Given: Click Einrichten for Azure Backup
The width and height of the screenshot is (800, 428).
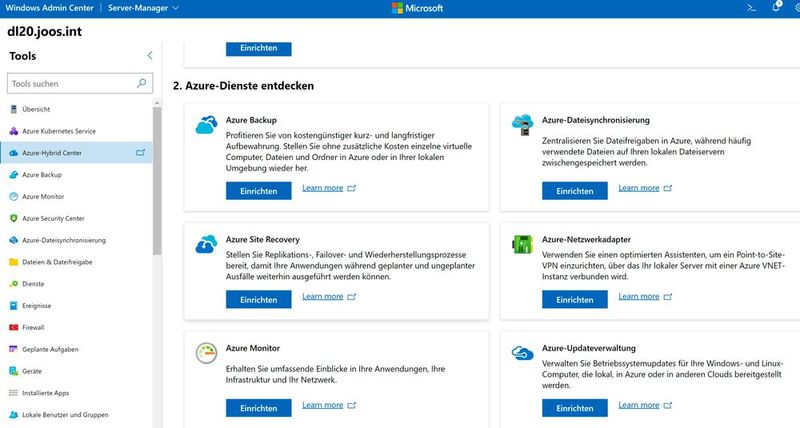Looking at the screenshot, I should click(x=259, y=191).
